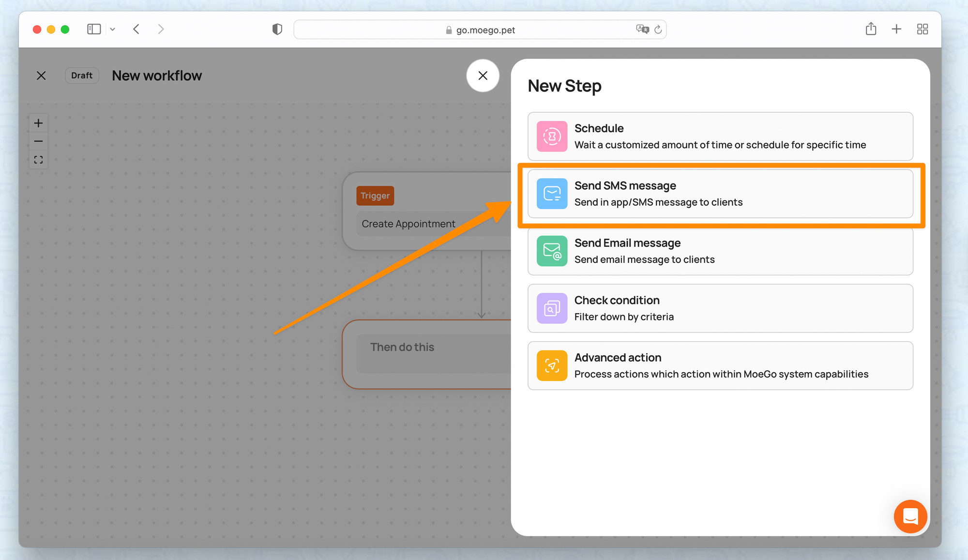968x560 pixels.
Task: Open the orange chat support bubble
Action: click(x=910, y=516)
